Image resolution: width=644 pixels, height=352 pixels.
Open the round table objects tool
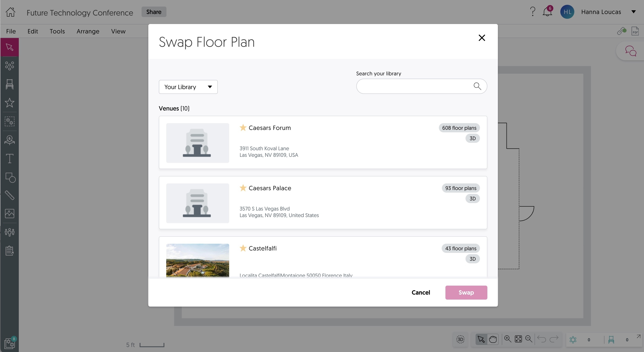coord(9,66)
